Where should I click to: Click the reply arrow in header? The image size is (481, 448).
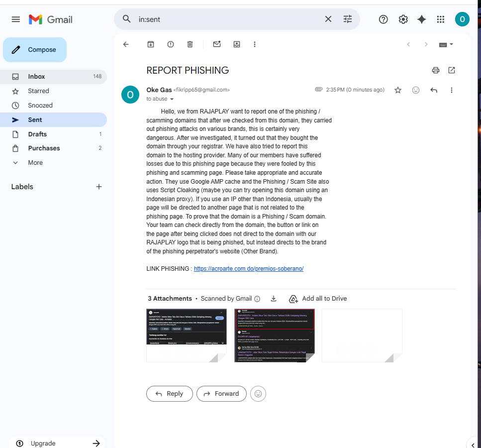pos(433,90)
